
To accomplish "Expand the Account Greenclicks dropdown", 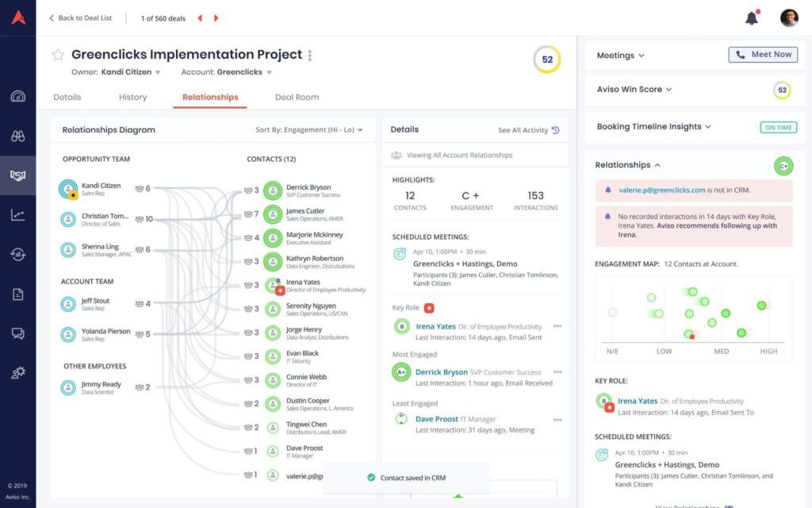I will (x=270, y=72).
